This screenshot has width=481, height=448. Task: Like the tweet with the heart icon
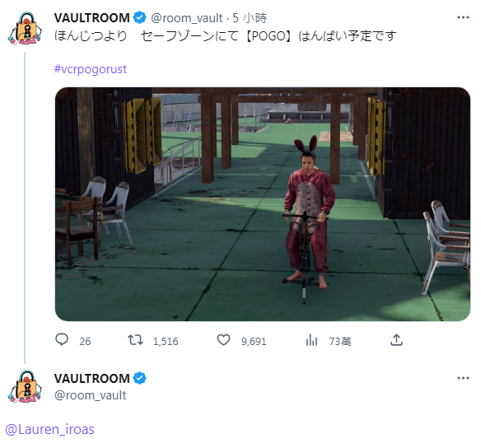pos(223,340)
